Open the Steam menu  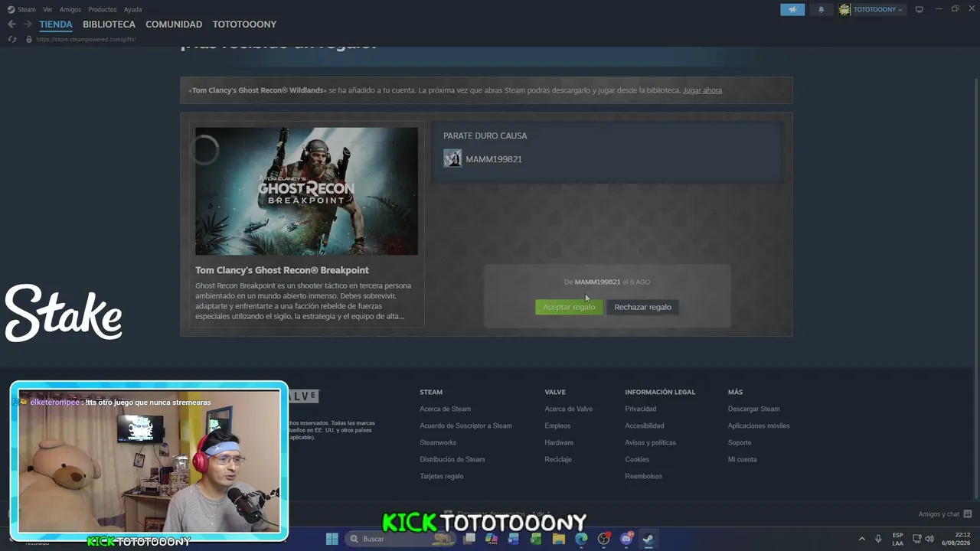pyautogui.click(x=27, y=9)
